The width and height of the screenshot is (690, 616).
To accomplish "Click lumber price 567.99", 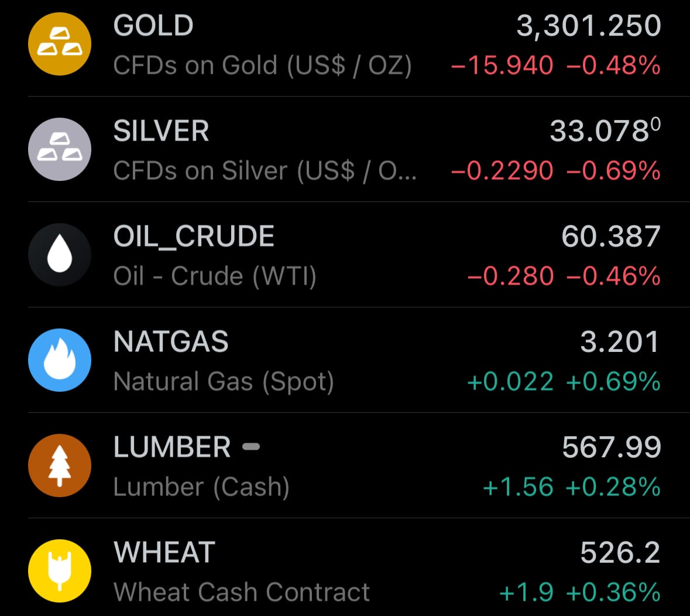I will click(x=612, y=447).
